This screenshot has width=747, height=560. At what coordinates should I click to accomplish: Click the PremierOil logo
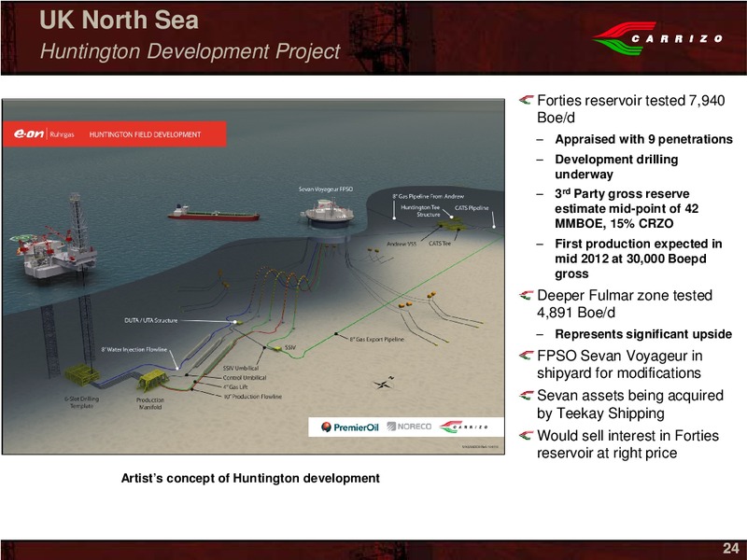pyautogui.click(x=349, y=427)
